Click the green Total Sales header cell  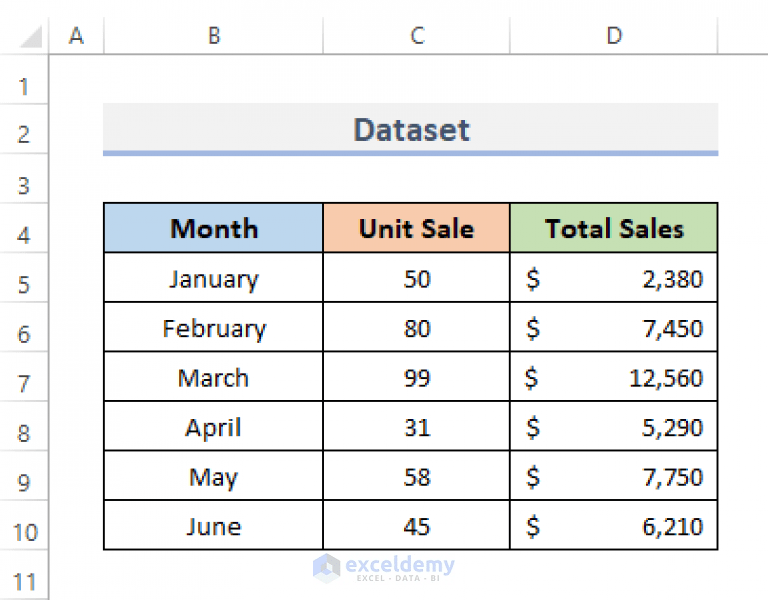[x=613, y=228]
